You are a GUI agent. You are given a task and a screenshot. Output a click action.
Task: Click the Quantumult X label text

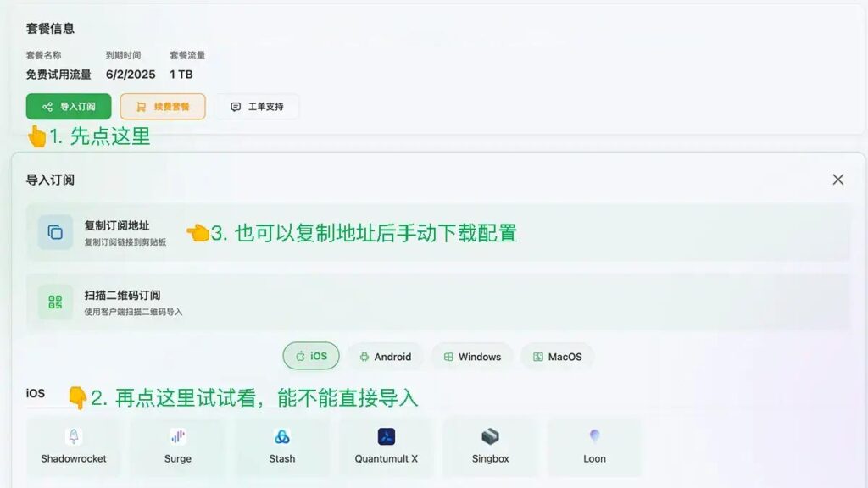pyautogui.click(x=387, y=458)
